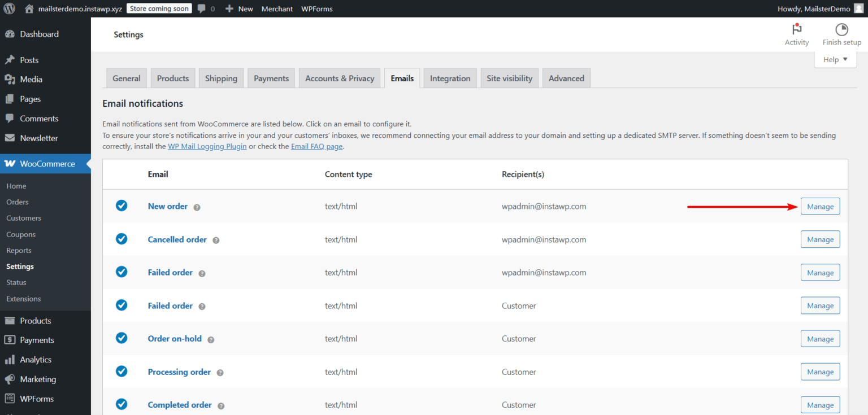The height and width of the screenshot is (415, 868).
Task: Click the WordPress logo in the admin bar
Action: pos(9,8)
